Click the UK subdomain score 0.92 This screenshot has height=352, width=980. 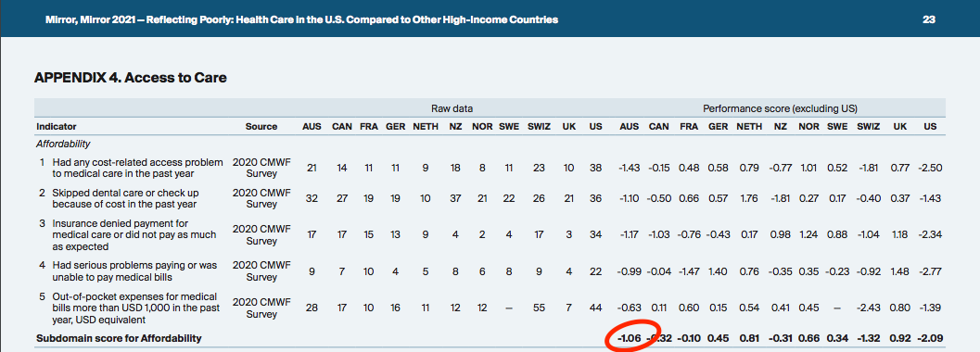pos(900,338)
